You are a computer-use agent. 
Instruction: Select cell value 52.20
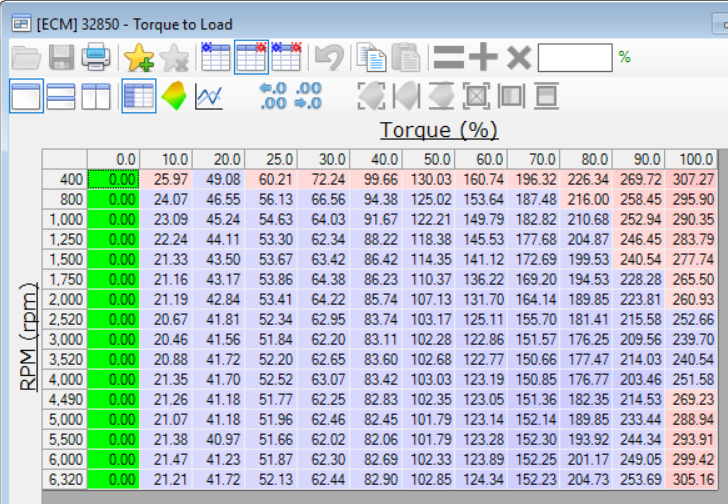tap(271, 359)
